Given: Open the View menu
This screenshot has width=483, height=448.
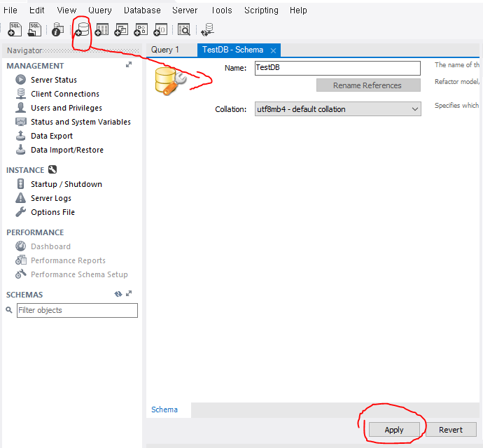Looking at the screenshot, I should (x=66, y=10).
